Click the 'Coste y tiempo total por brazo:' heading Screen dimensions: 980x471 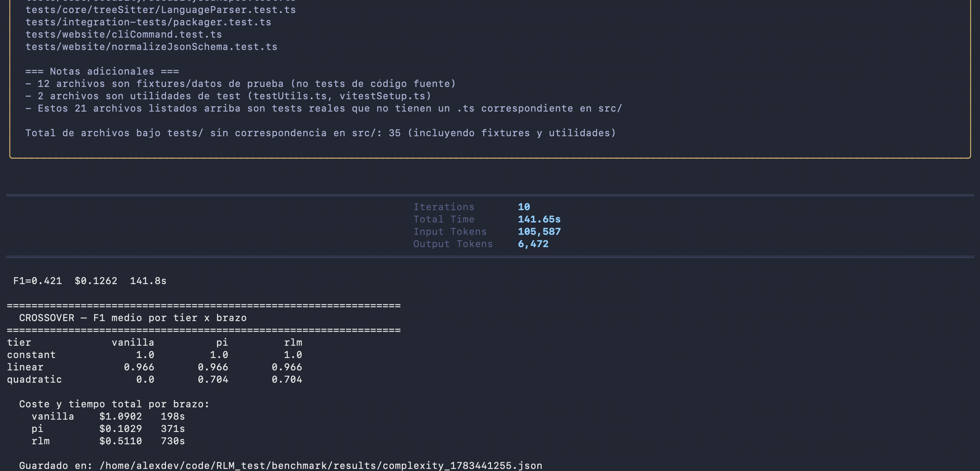click(115, 404)
